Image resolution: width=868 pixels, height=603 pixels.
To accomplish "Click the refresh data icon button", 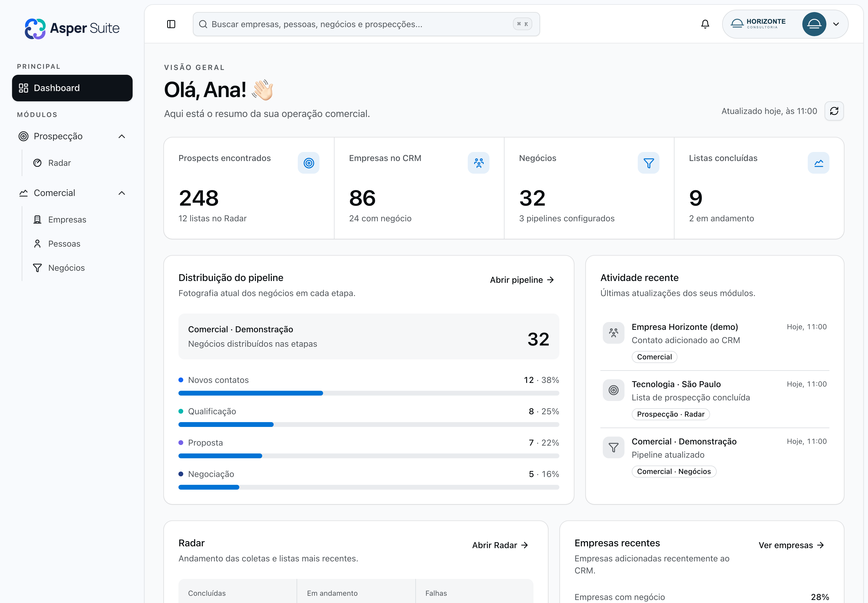I will pos(834,111).
